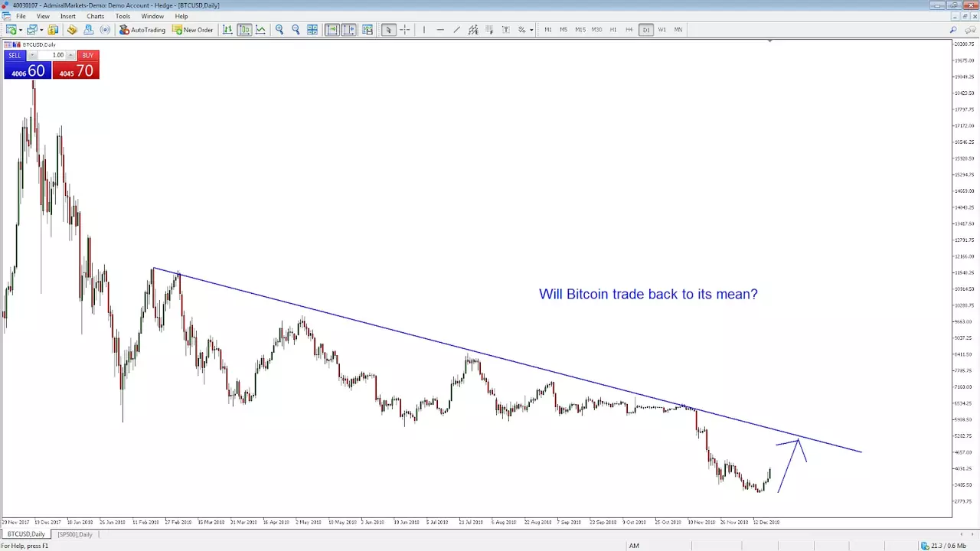The width and height of the screenshot is (980, 551).
Task: Open the indicators list icon
Action: (x=367, y=30)
